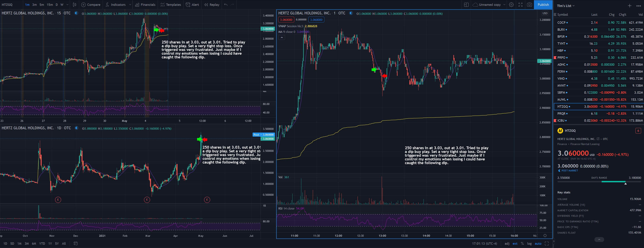Image resolution: width=644 pixels, height=248 pixels.
Task: Toggle the log scale option
Action: (x=529, y=244)
